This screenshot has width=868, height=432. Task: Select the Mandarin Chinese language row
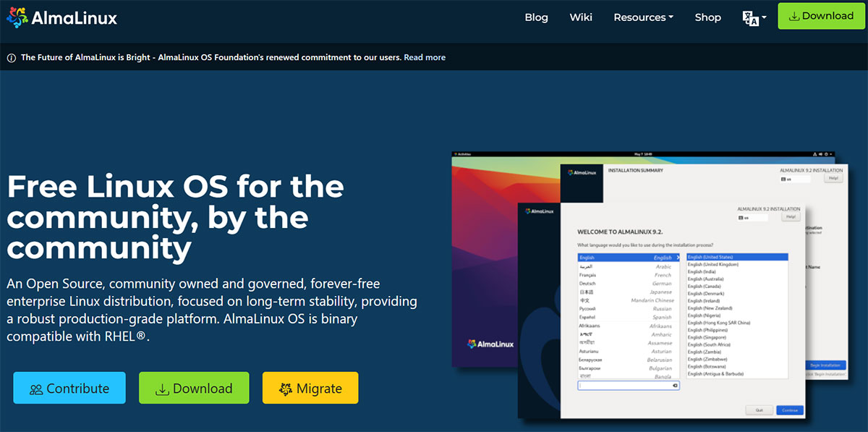tap(629, 300)
